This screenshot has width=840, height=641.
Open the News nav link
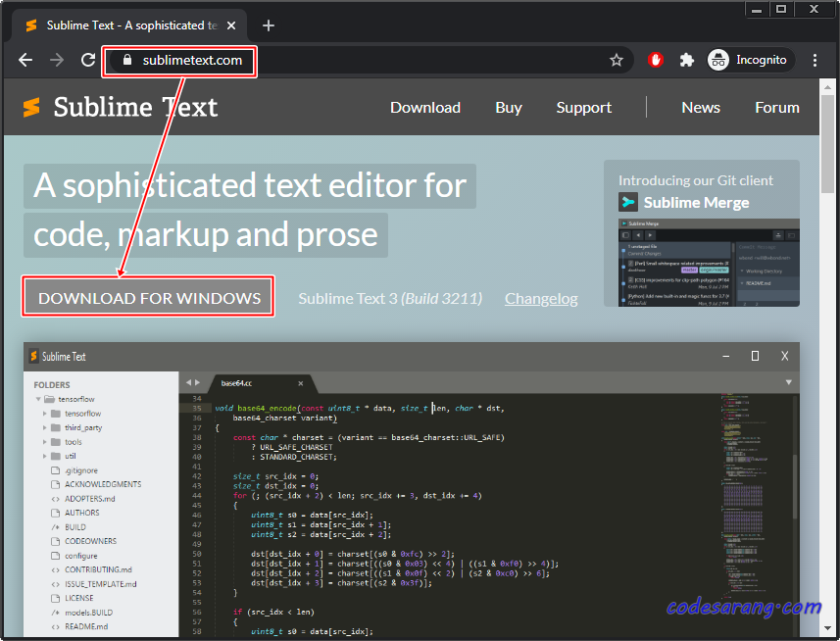click(x=701, y=108)
